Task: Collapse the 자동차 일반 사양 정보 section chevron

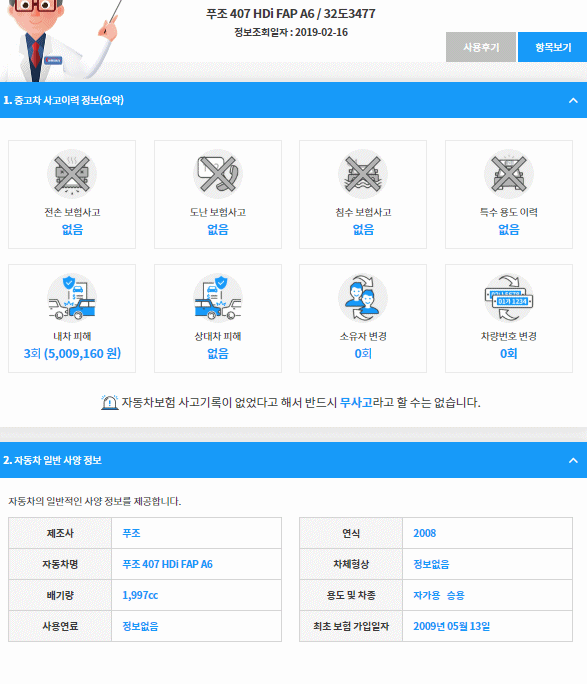Action: click(x=573, y=460)
